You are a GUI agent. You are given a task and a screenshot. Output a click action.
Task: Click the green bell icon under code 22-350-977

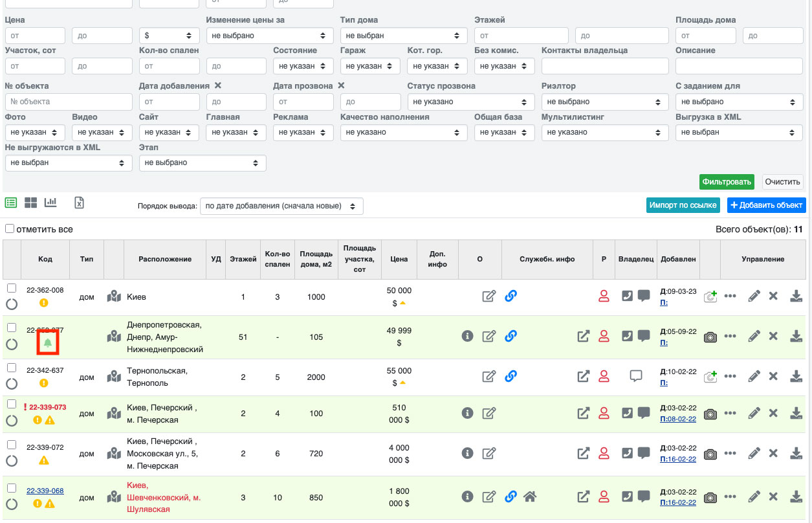[47, 344]
